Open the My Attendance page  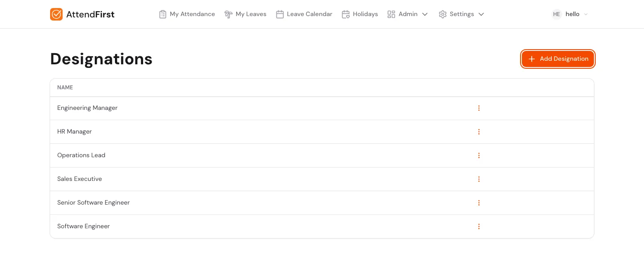[x=187, y=14]
